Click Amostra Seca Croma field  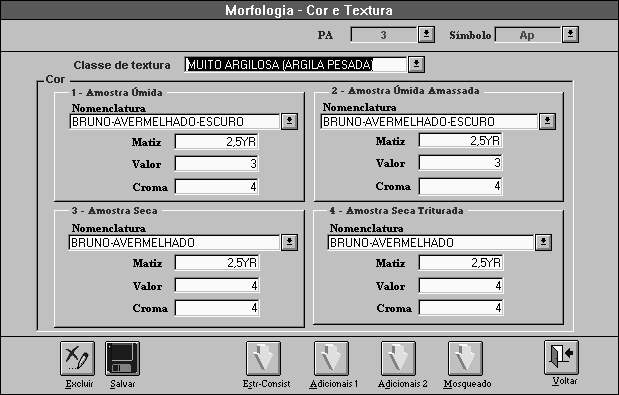coord(217,308)
